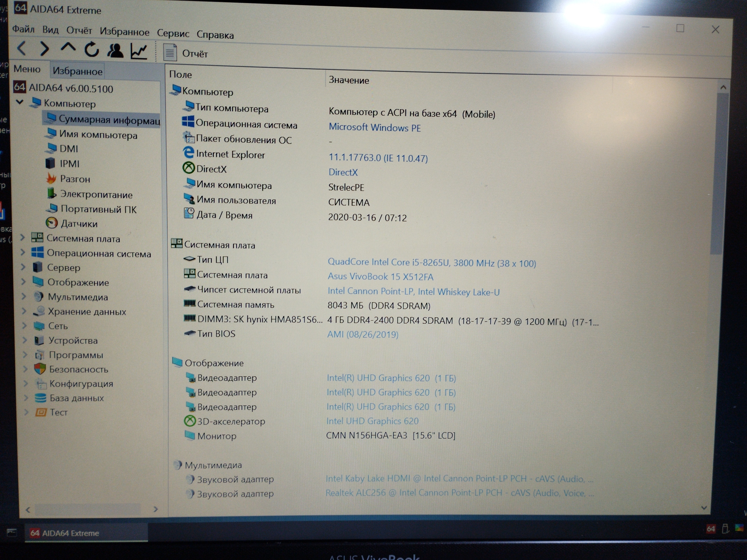Go back with the left arrow toolbar button
The height and width of the screenshot is (560, 747).
tap(22, 48)
